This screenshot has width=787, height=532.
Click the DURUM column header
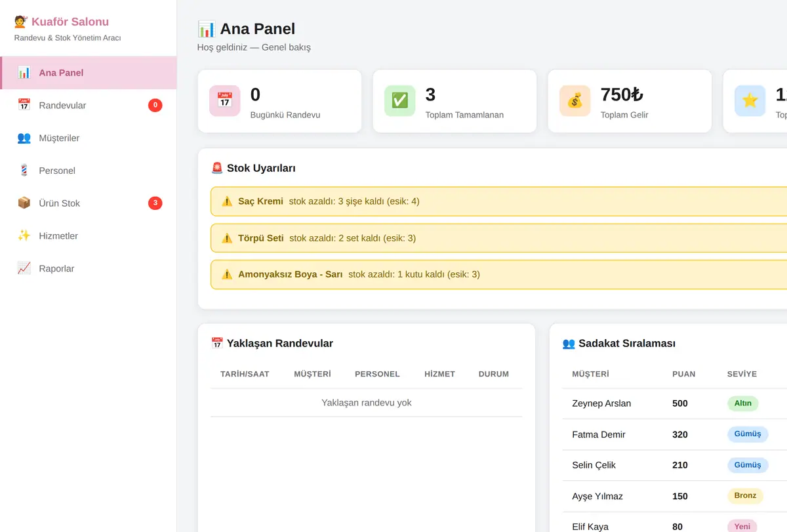point(494,374)
